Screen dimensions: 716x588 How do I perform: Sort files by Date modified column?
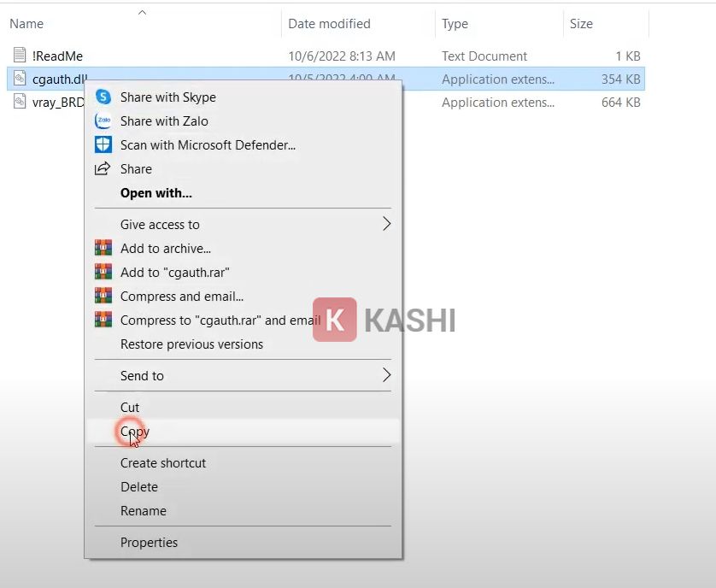tap(329, 24)
